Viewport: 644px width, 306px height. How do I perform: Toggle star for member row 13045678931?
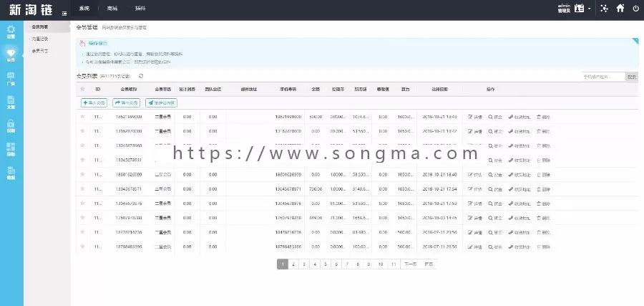coord(82,160)
